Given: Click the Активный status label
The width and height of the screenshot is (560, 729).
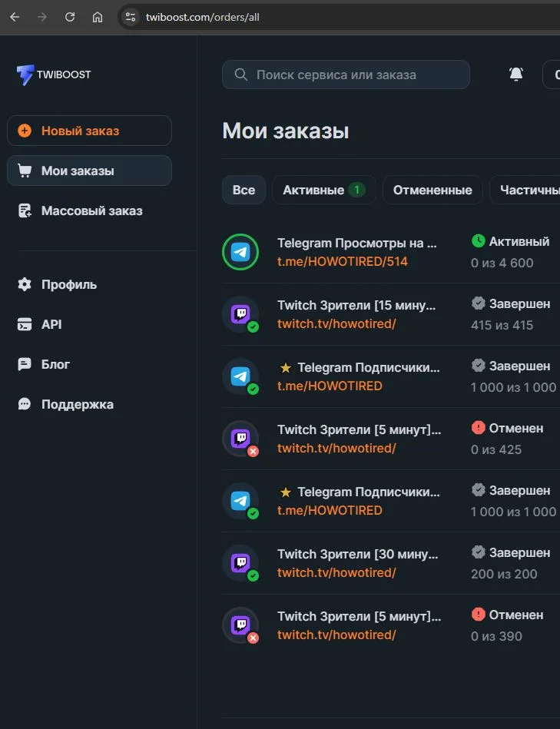Looking at the screenshot, I should tap(519, 241).
